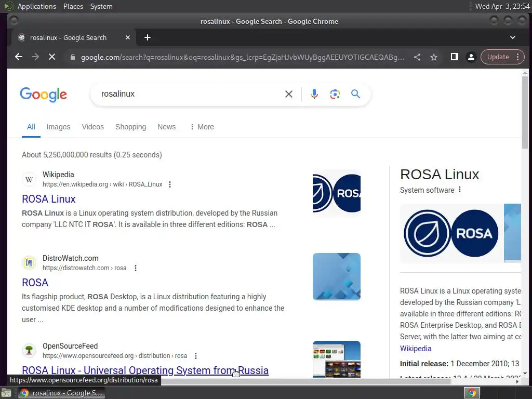Click the DistroWatch favicon
Viewport: 532px width, 399px height.
[29, 263]
